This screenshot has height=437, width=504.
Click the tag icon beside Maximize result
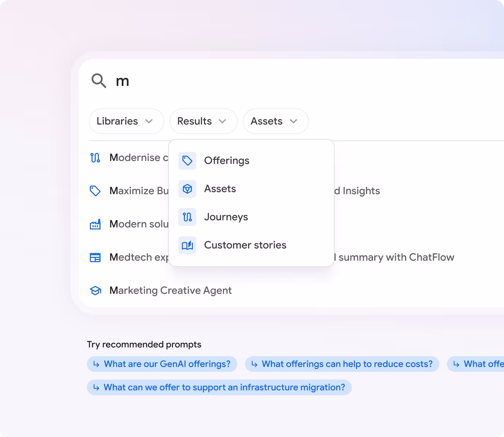click(x=95, y=191)
